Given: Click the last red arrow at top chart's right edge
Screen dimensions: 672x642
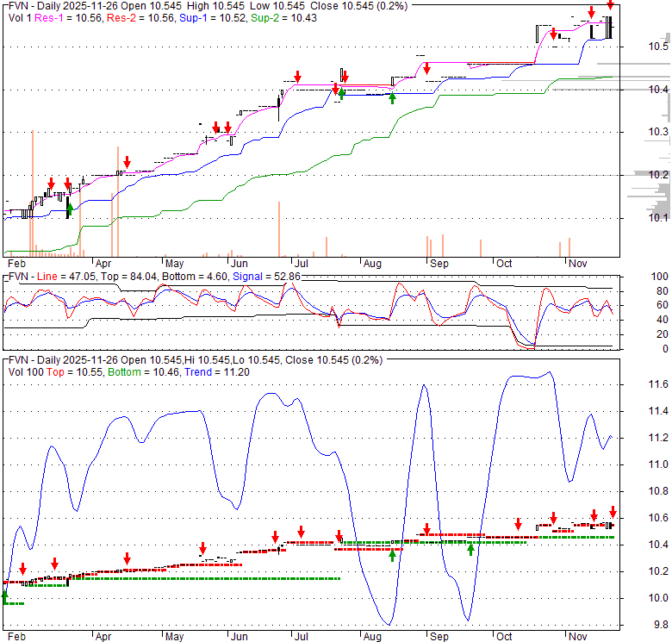Looking at the screenshot, I should pos(610,4).
